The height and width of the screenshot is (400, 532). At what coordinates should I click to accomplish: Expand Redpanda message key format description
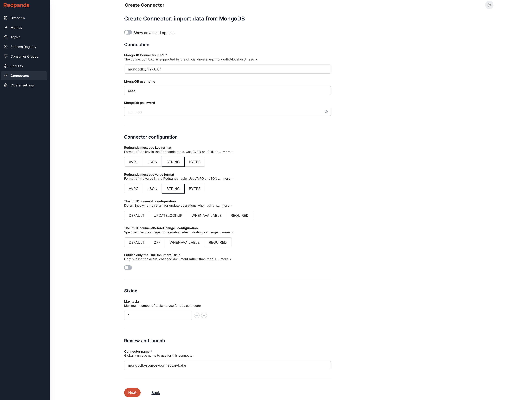227,152
